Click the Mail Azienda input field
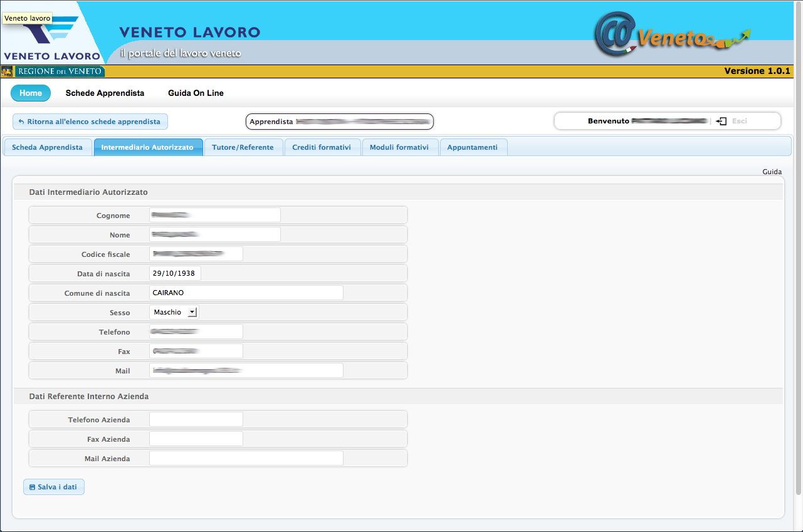This screenshot has height=532, width=803. tap(246, 459)
